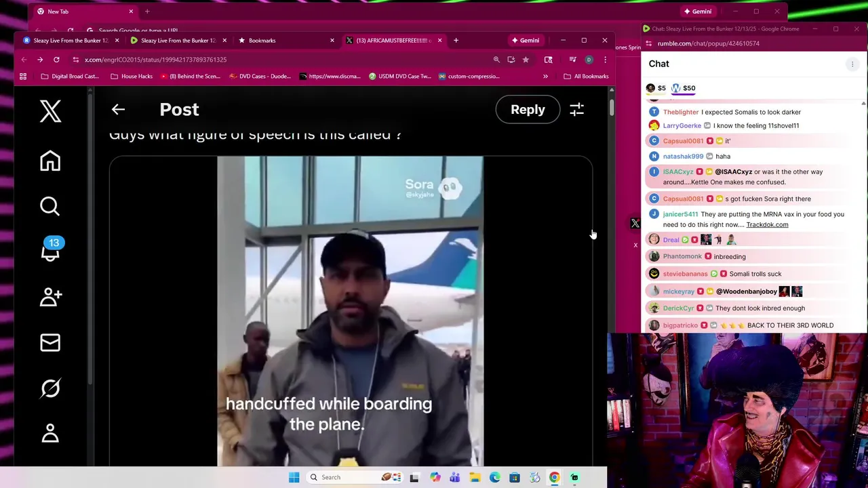
Task: Click browser back arrow
Action: [x=24, y=60]
